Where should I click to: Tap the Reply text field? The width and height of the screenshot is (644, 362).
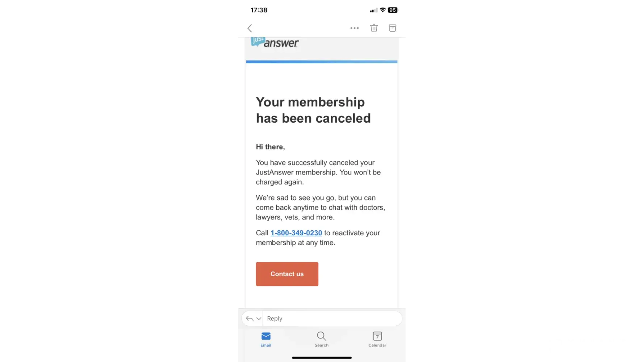pos(332,319)
